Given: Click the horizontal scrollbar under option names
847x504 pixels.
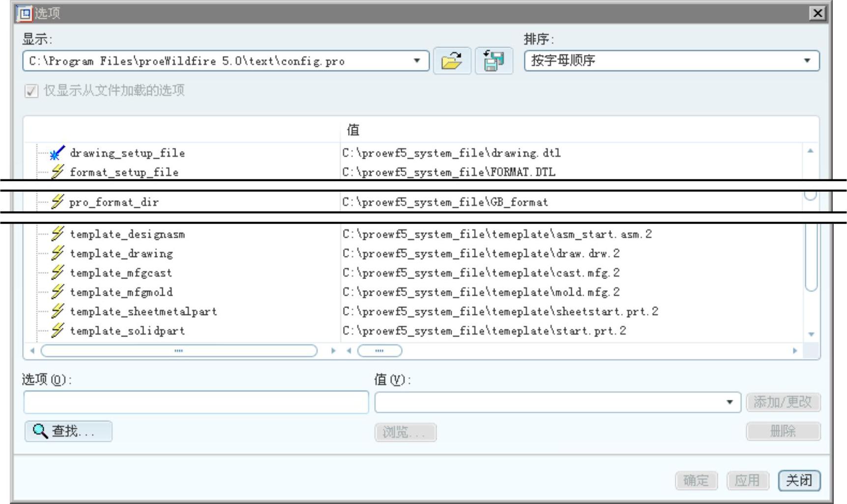Looking at the screenshot, I should [x=179, y=351].
